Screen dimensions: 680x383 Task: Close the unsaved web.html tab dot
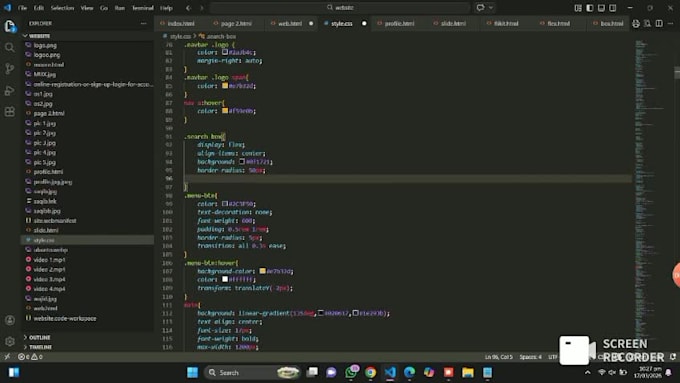click(311, 23)
